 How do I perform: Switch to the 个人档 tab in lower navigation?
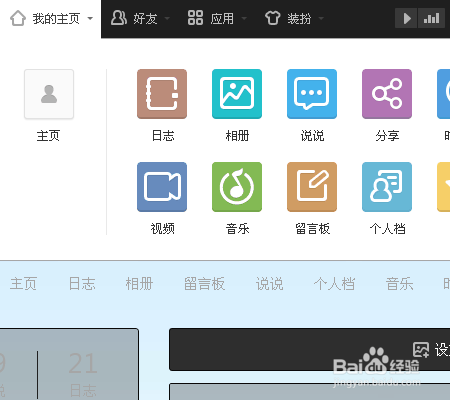click(x=334, y=284)
